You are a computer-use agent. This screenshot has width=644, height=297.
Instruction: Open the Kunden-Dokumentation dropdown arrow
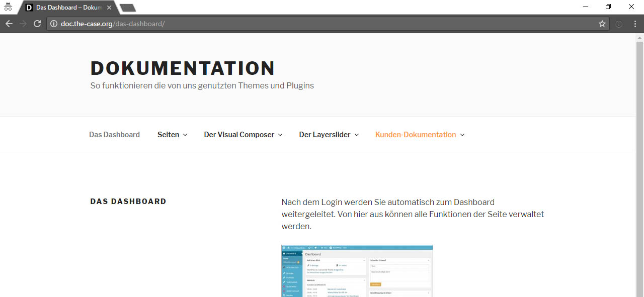(462, 135)
